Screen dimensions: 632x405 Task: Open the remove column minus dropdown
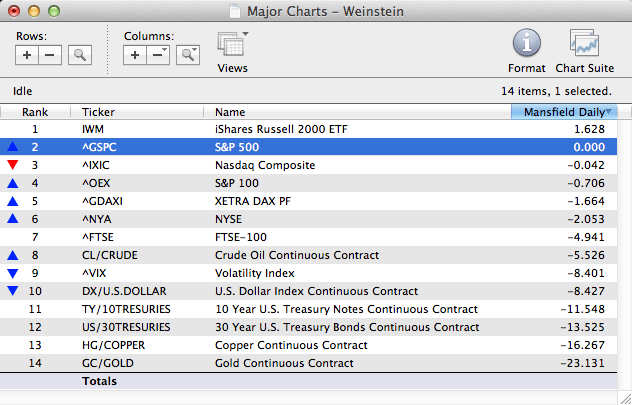coord(159,55)
